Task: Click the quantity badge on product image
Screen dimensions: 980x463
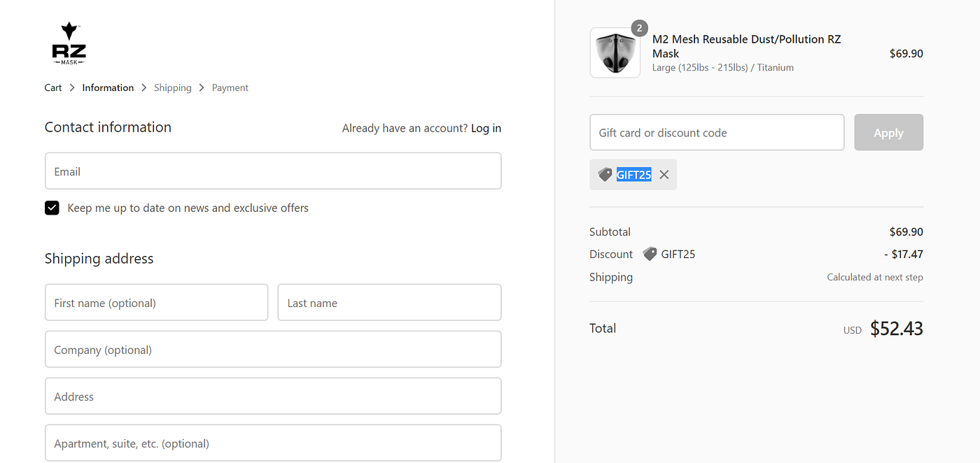Action: (639, 29)
